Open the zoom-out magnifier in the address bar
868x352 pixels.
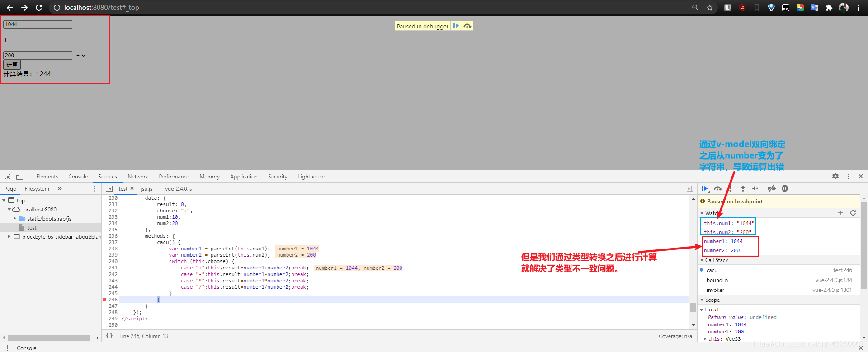(x=695, y=8)
